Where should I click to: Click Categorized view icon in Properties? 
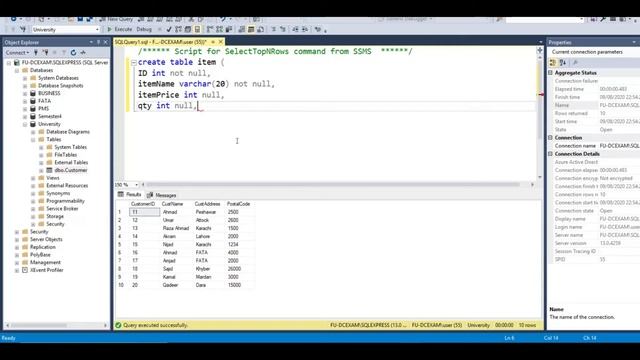pos(553,62)
